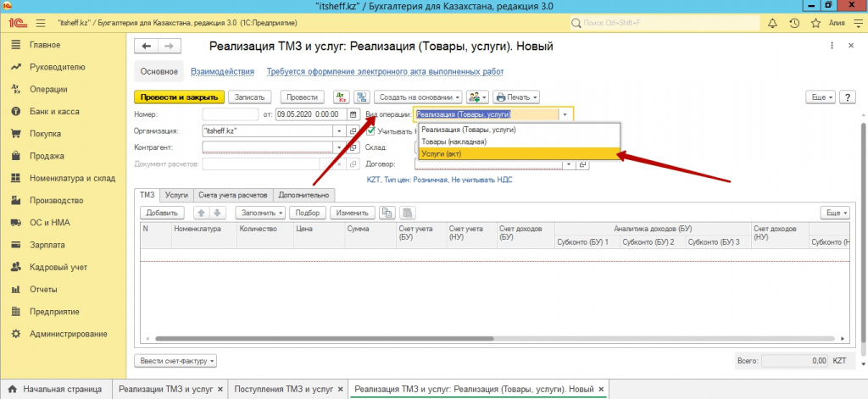Click the Провести button
868x399 pixels.
point(303,97)
